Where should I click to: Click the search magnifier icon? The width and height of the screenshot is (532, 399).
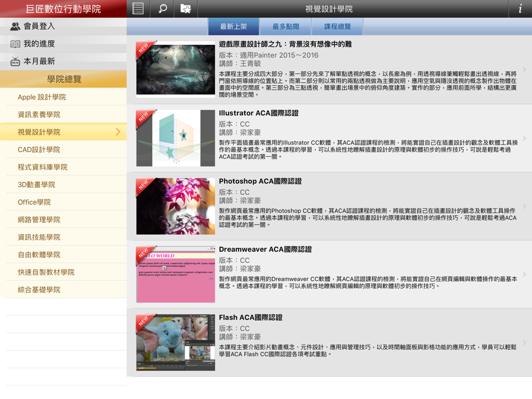[162, 8]
